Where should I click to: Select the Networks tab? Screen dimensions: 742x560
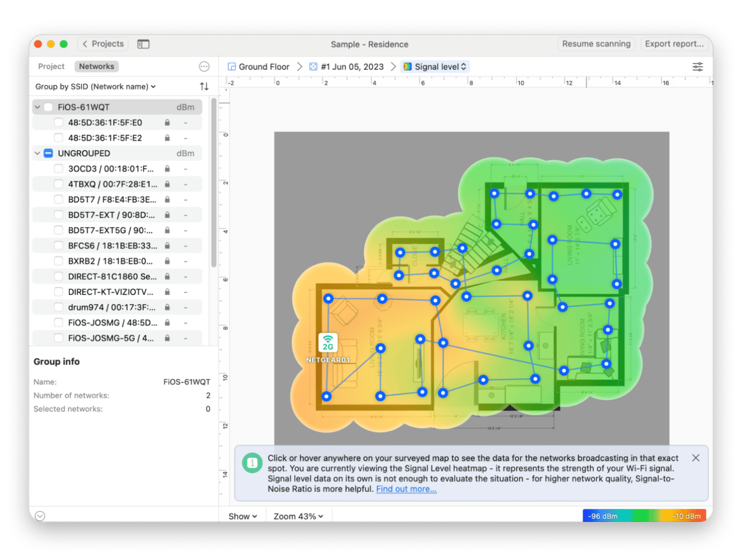(97, 67)
